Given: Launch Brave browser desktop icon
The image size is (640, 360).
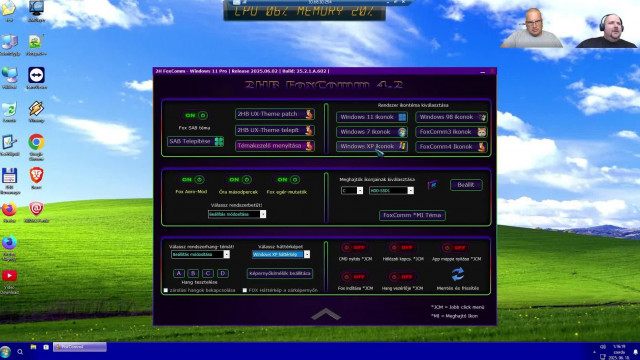Looking at the screenshot, I should point(36,176).
